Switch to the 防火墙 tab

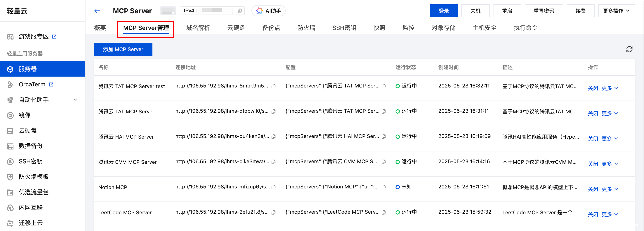(x=306, y=28)
